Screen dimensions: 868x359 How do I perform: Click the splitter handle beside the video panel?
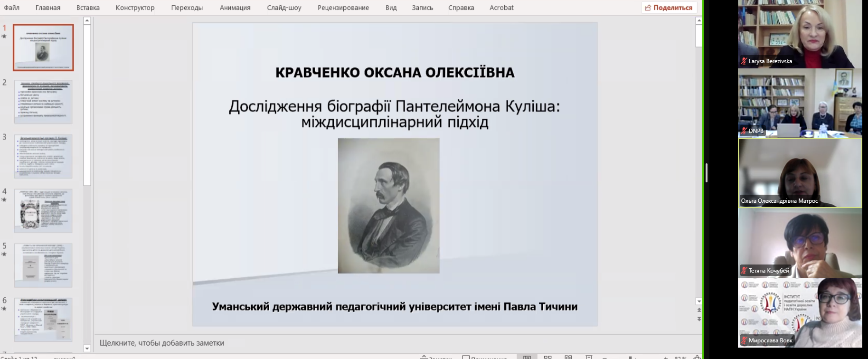point(707,173)
